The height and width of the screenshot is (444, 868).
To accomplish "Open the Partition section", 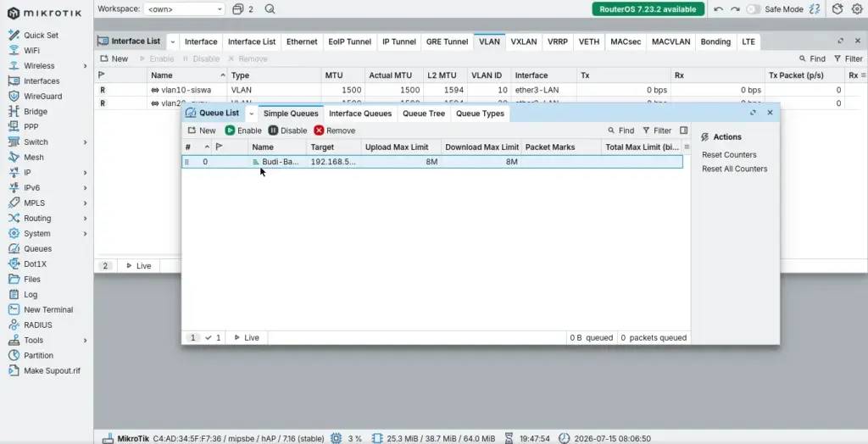I will pos(37,355).
